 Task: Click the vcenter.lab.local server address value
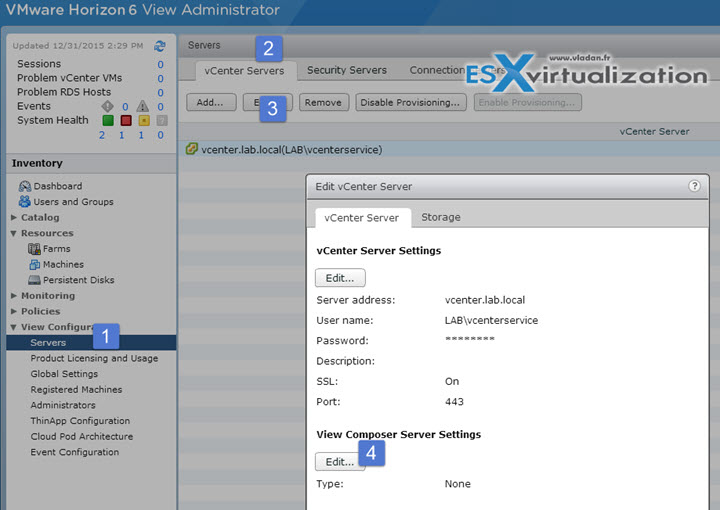(485, 300)
